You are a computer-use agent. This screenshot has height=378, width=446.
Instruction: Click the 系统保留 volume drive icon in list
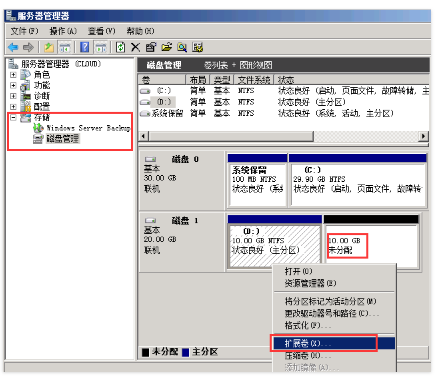click(145, 114)
